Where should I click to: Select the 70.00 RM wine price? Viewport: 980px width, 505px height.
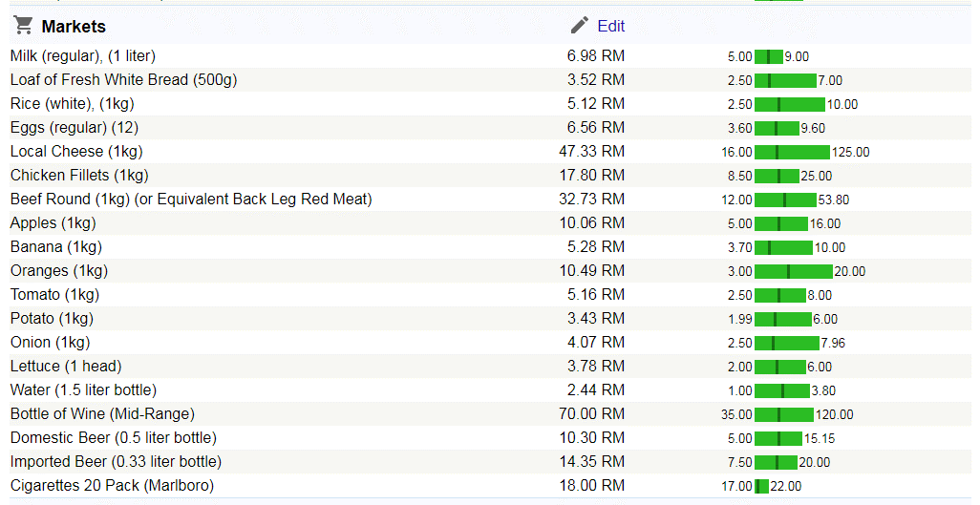tap(592, 413)
